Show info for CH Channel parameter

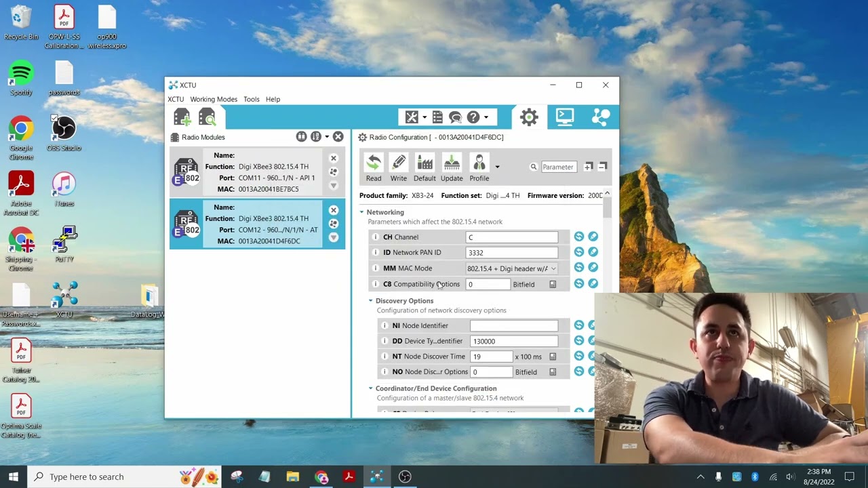tap(376, 237)
